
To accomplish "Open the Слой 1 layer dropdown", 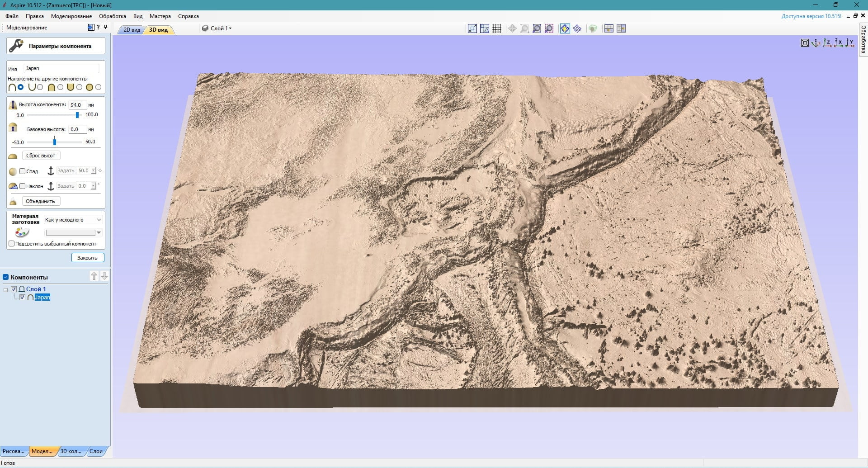I will coord(217,28).
